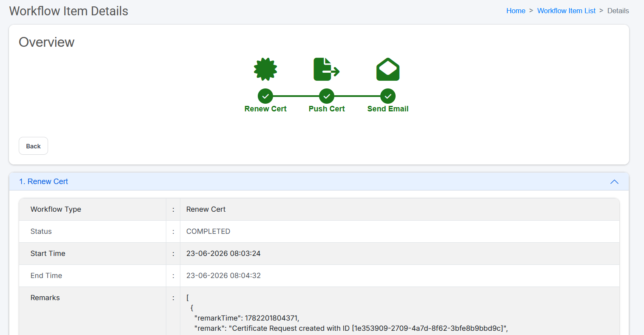
Task: Select the Push Cert checkmark step circle
Action: 327,96
